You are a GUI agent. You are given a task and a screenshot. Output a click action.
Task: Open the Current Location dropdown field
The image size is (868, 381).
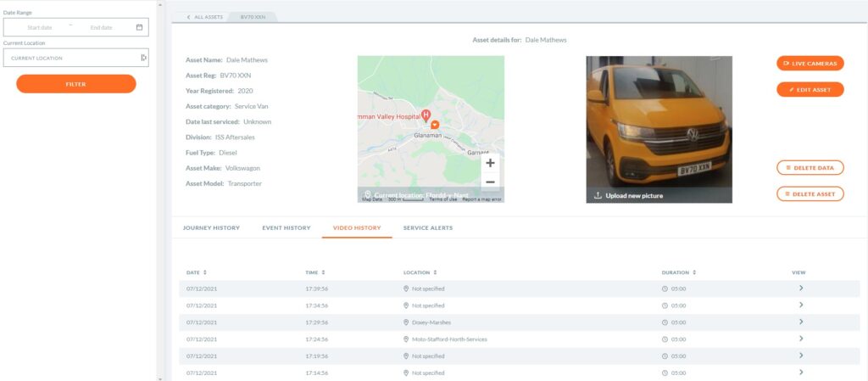pos(75,58)
